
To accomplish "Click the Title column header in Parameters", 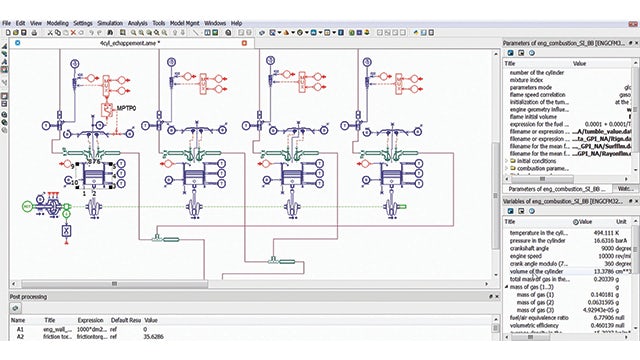I will click(x=510, y=64).
